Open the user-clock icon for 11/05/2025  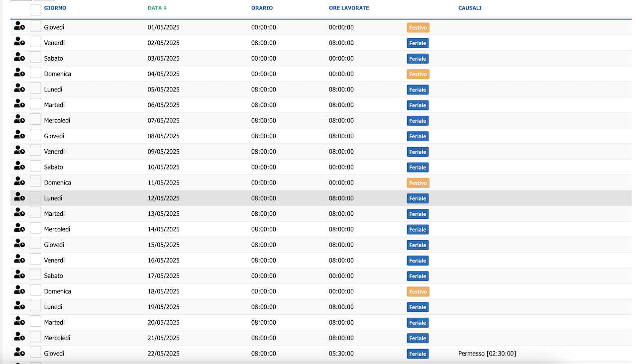coord(19,182)
